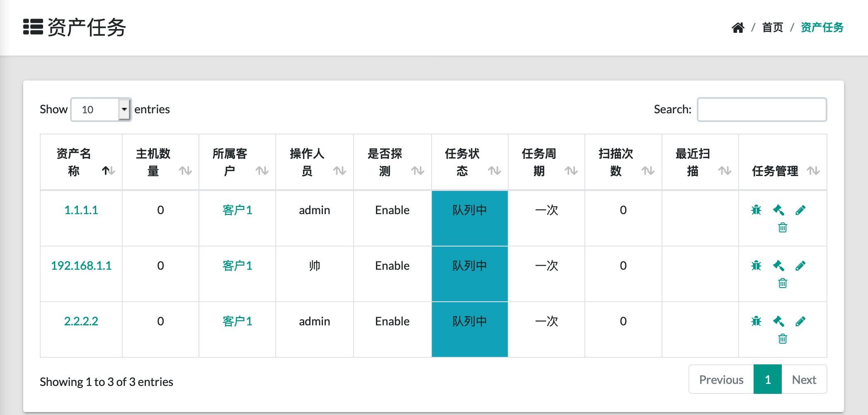Edit the 2.2.2.2 task with pencil icon
Image resolution: width=868 pixels, height=415 pixels.
(x=800, y=321)
